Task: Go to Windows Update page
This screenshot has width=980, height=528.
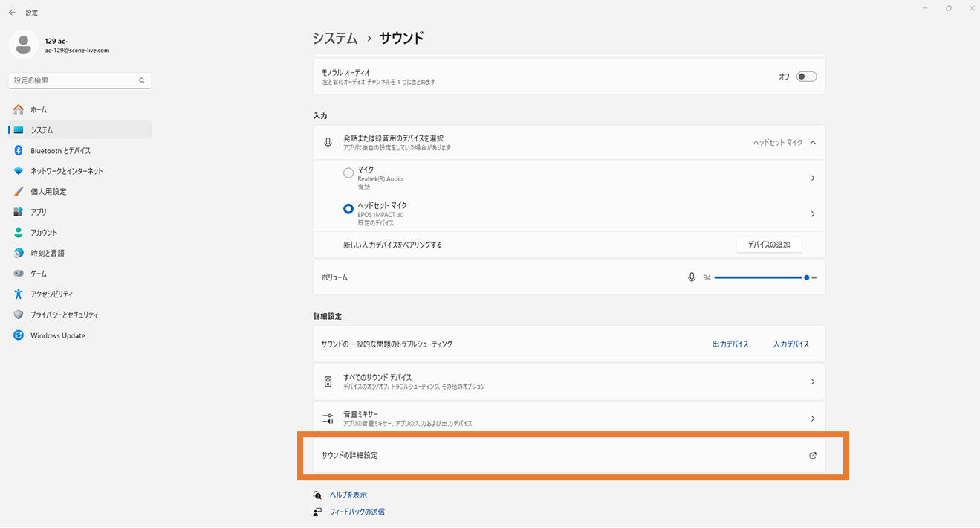Action: 80,335
